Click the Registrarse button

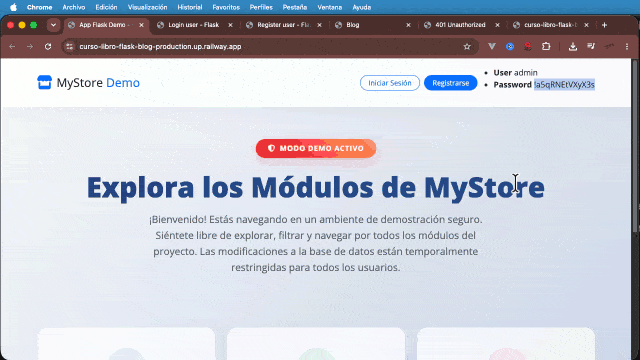[x=451, y=83]
